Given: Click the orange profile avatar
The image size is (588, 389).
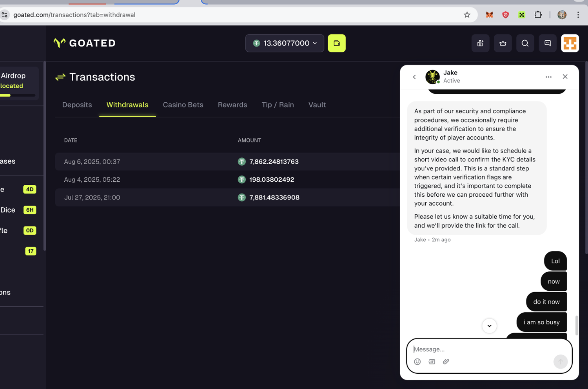Looking at the screenshot, I should (570, 43).
